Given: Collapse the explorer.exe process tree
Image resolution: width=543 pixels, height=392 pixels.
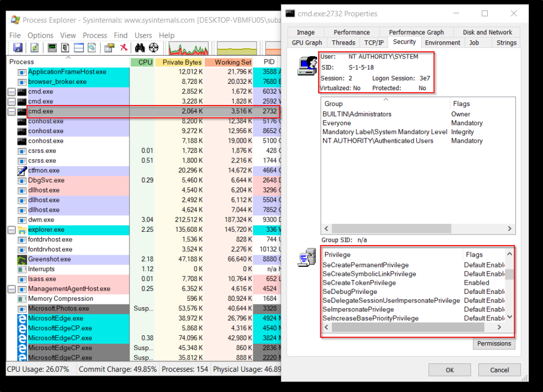Looking at the screenshot, I should coord(11,230).
